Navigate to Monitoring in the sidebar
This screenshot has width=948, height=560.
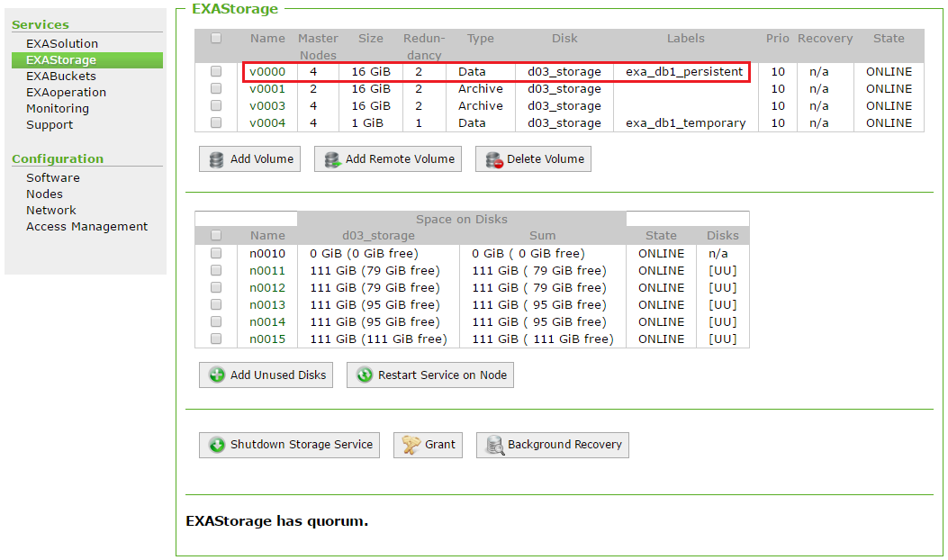(58, 109)
